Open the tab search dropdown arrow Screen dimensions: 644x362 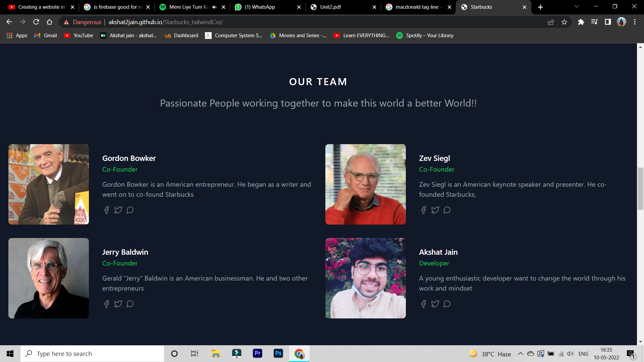click(576, 7)
